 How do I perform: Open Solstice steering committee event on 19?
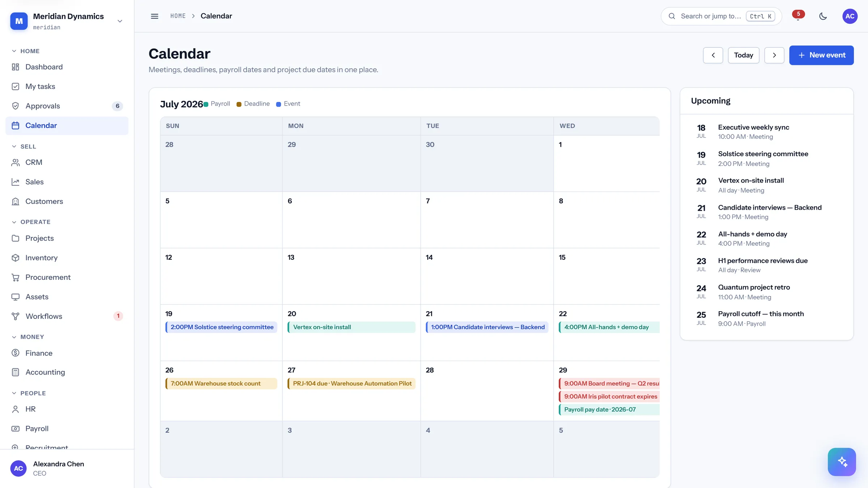pos(221,327)
